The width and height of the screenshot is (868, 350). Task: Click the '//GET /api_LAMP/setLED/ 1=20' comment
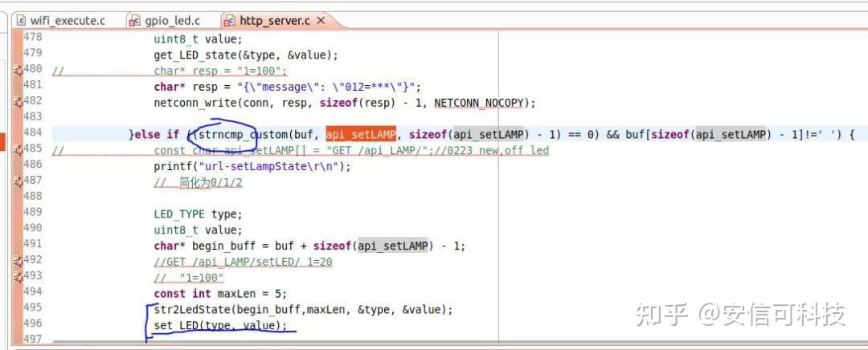[x=243, y=262]
